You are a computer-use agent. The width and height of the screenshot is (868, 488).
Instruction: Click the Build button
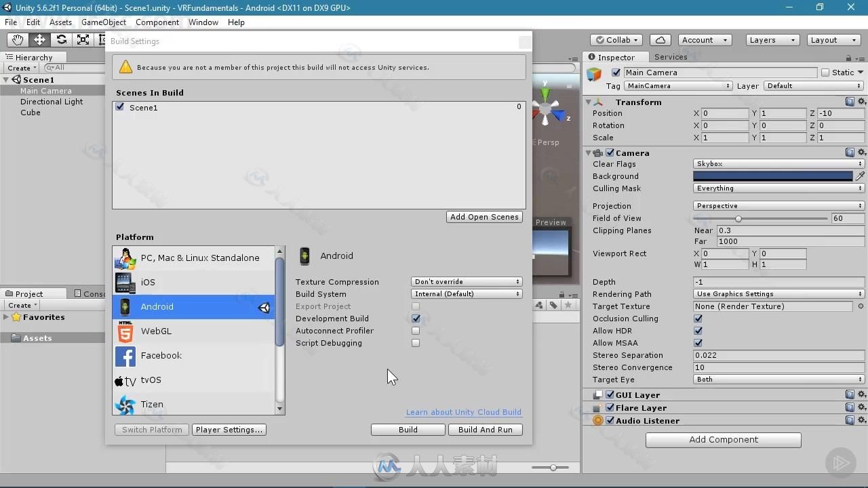(408, 430)
